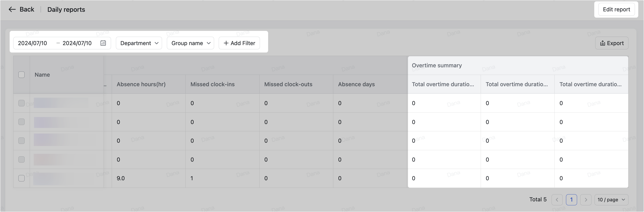The image size is (644, 212).
Task: Go to the next page arrow
Action: [x=586, y=200]
